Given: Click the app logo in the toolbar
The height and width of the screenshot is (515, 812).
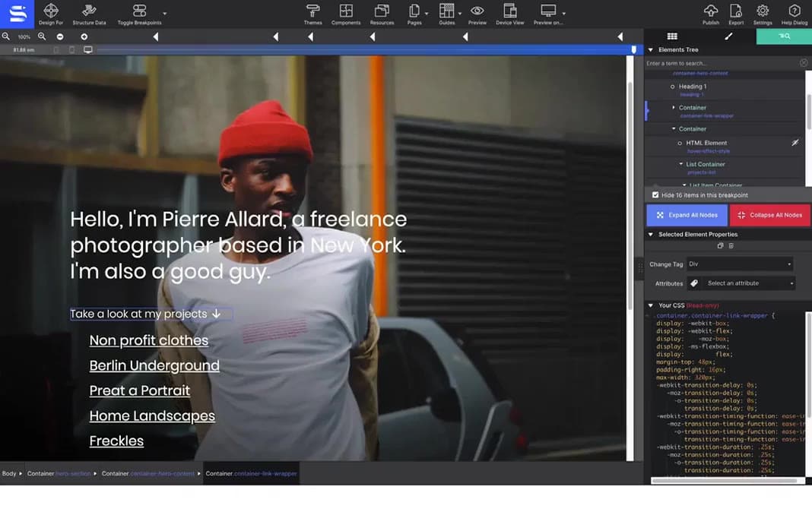Looking at the screenshot, I should 17,14.
